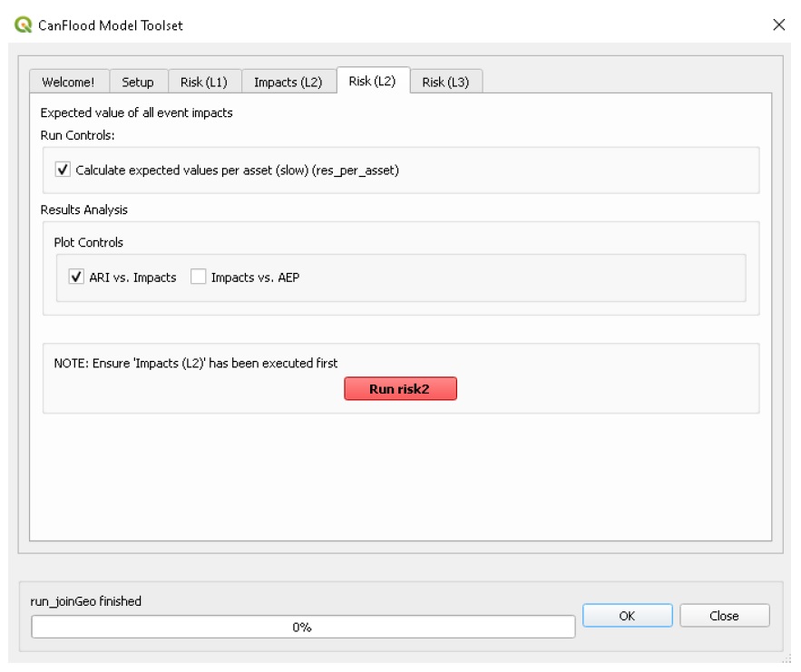801x672 pixels.
Task: Click the 'run_joinGeo finished' status text
Action: pyautogui.click(x=86, y=601)
